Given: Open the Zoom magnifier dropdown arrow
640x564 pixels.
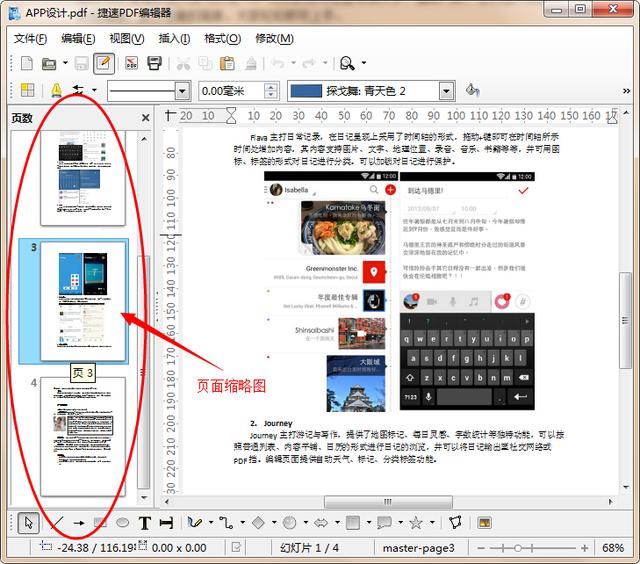Looking at the screenshot, I should tap(364, 63).
